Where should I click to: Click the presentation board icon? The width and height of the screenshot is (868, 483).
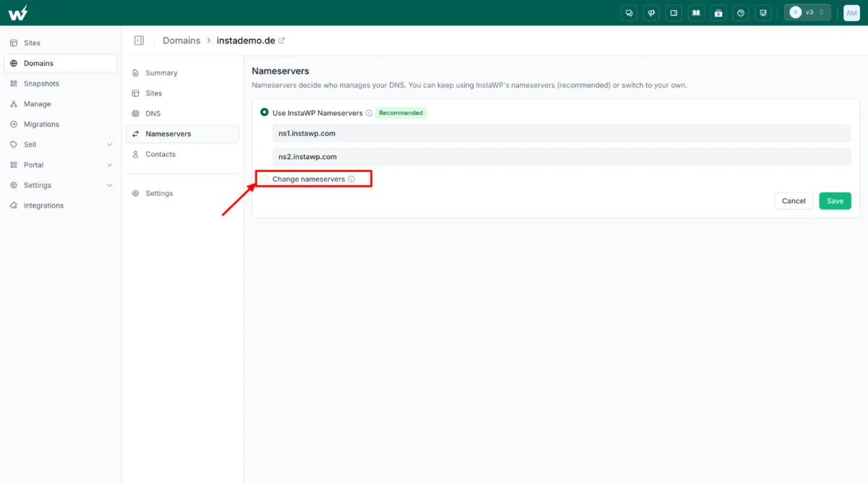762,12
